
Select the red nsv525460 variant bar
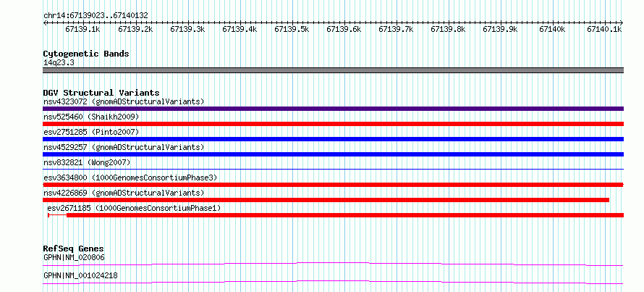click(x=333, y=124)
